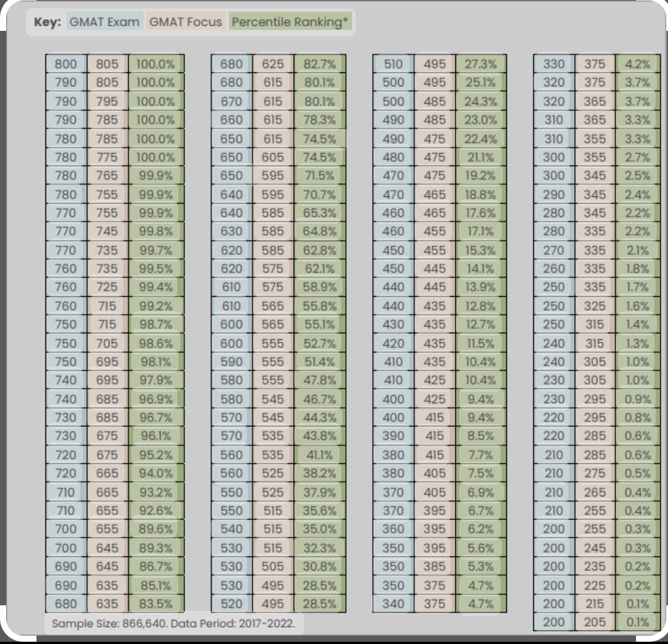The image size is (668, 644).
Task: Click the GMAT Focus score 505 cell
Action: coord(273,567)
